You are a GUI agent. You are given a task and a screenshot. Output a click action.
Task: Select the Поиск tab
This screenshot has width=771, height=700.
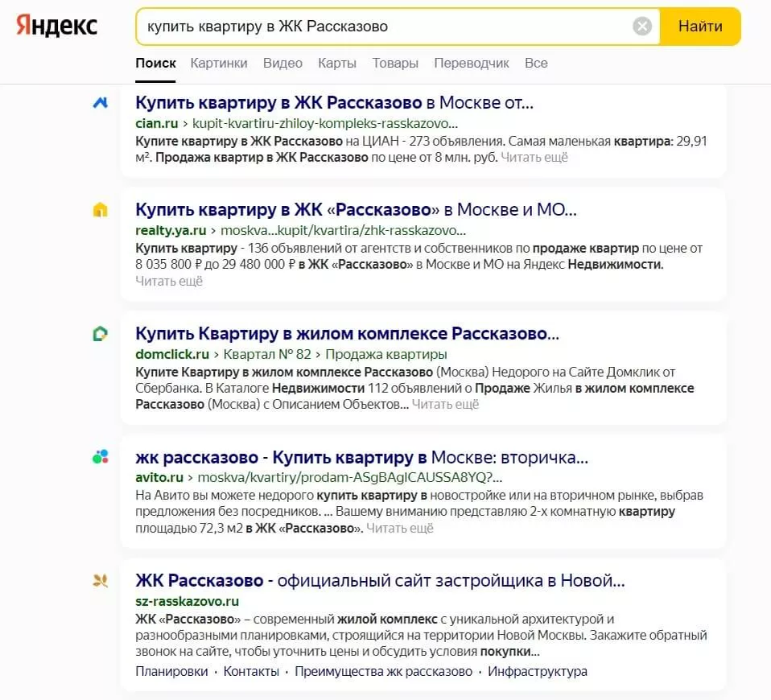point(155,63)
